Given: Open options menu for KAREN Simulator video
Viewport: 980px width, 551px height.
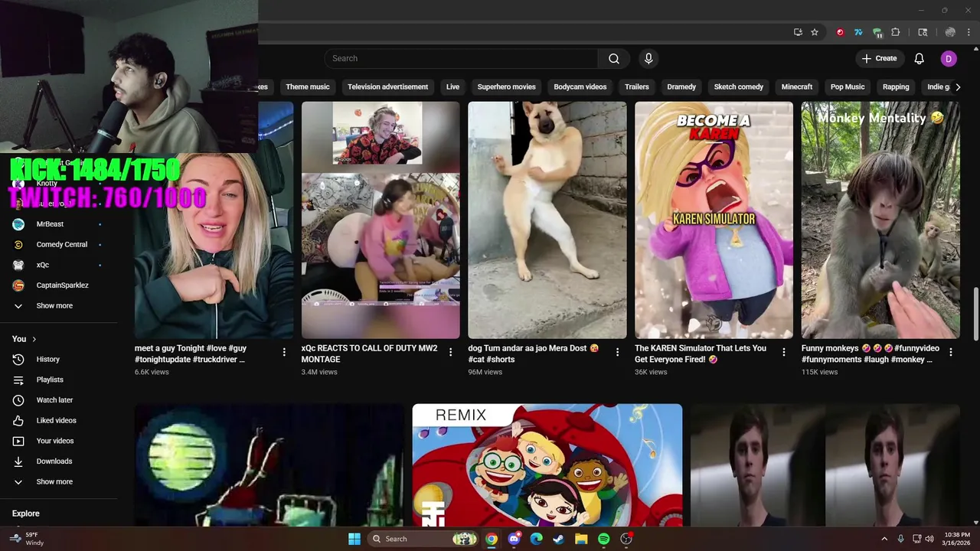Looking at the screenshot, I should pyautogui.click(x=783, y=352).
